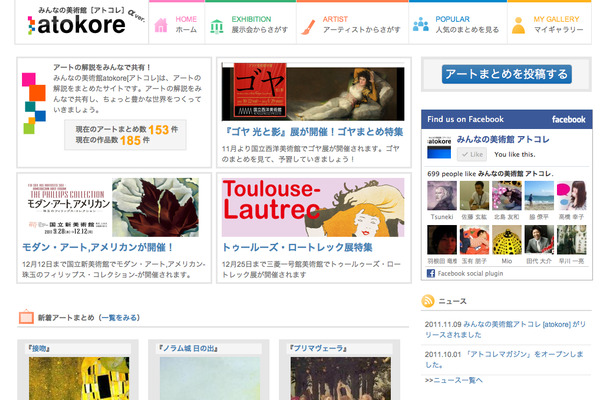Click the 153 art summaries count

pyautogui.click(x=158, y=130)
